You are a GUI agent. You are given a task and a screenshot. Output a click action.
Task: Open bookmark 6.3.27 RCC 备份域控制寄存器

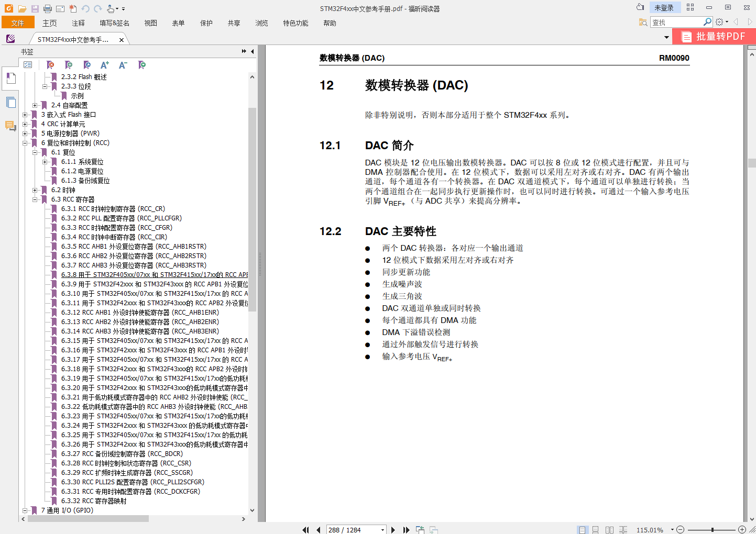coord(122,454)
